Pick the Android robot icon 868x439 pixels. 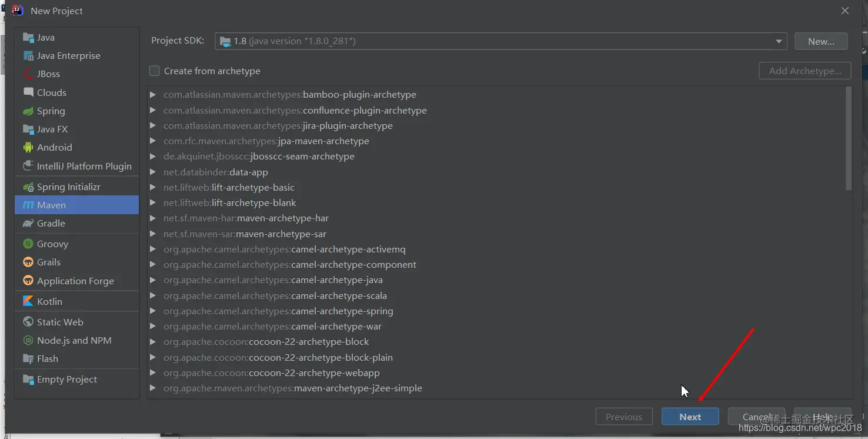(28, 148)
